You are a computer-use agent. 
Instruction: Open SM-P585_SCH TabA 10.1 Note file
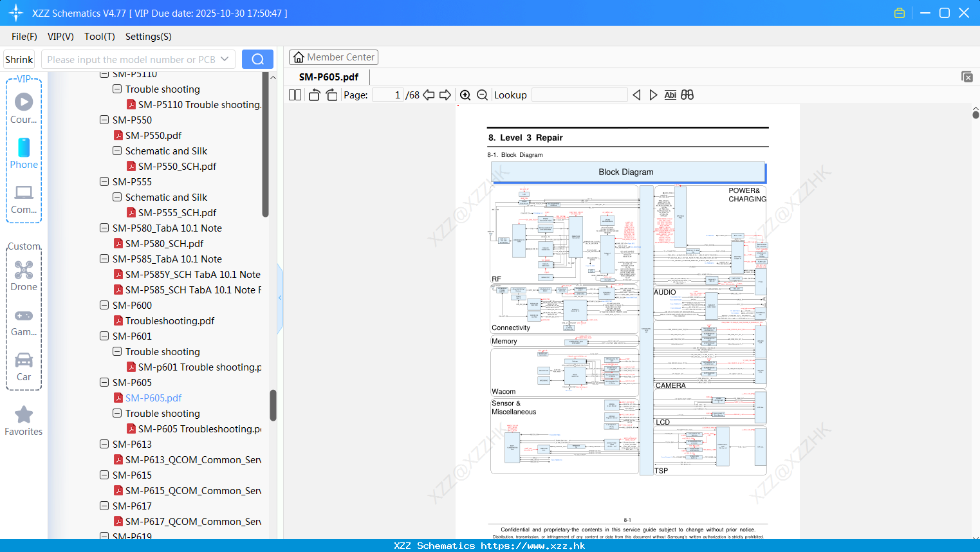187,290
